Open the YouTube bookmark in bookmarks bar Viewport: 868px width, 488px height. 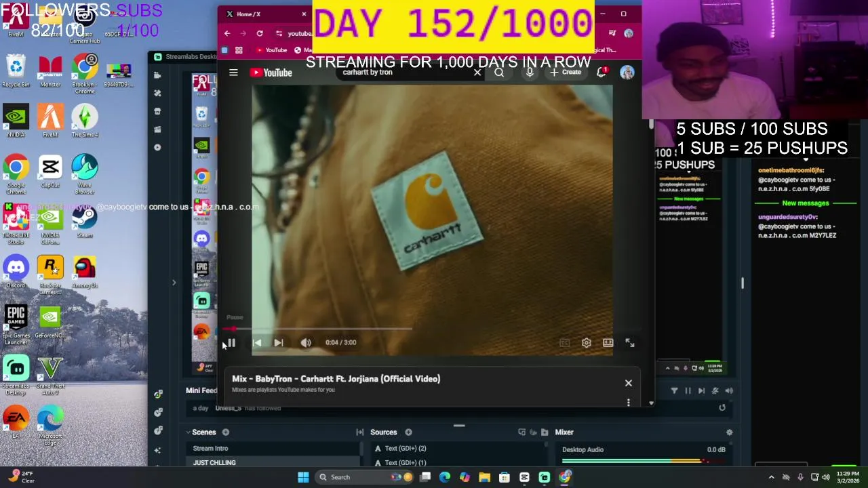pyautogui.click(x=271, y=50)
